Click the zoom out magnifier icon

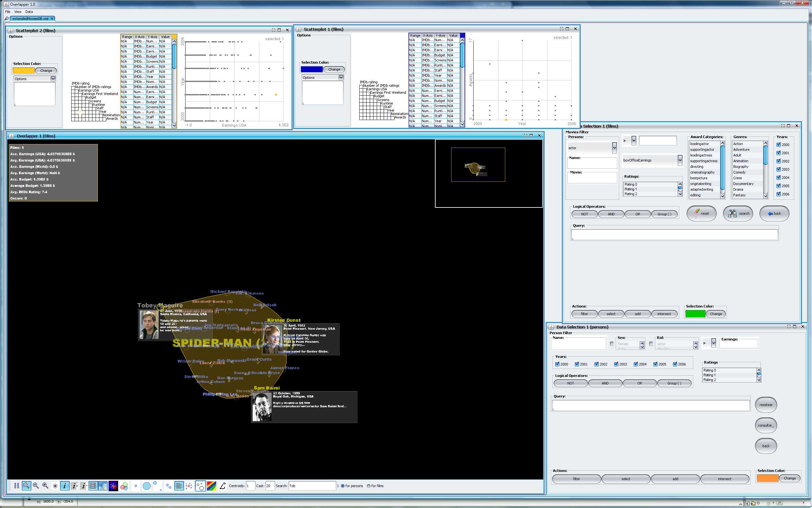coord(36,486)
